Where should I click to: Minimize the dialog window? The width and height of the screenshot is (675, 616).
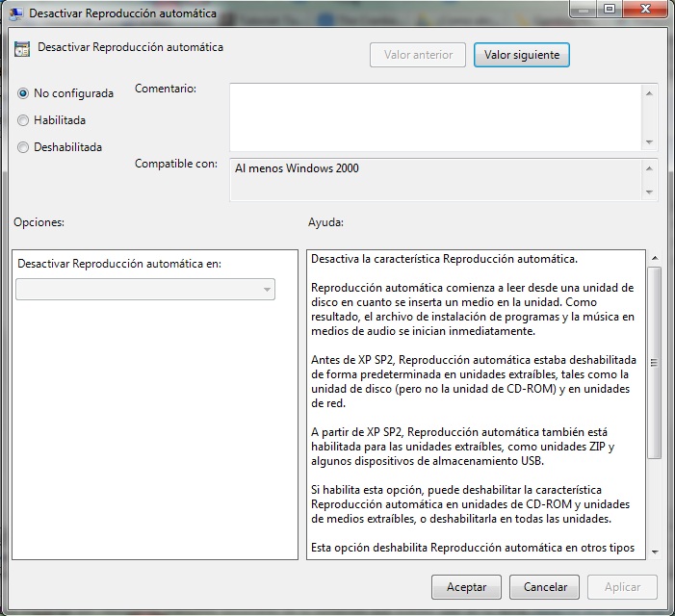[584, 9]
